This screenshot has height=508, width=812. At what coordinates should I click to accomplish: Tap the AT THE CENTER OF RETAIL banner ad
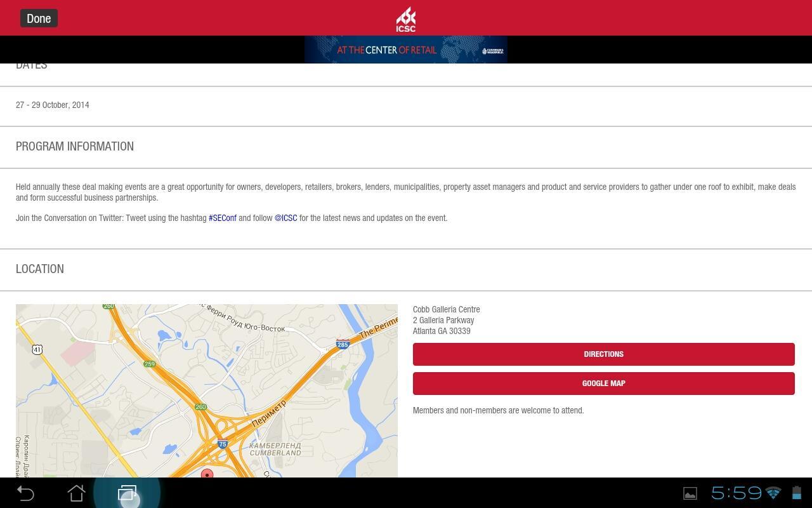tap(387, 50)
